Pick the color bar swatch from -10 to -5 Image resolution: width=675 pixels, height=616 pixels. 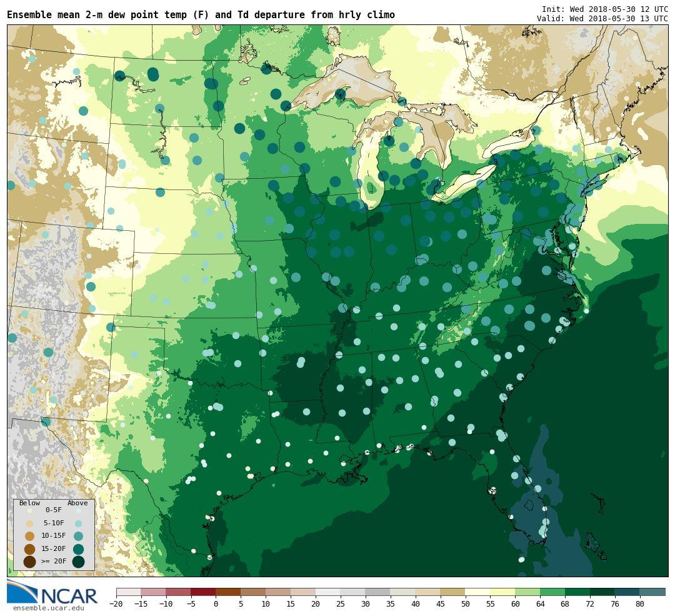(x=179, y=592)
